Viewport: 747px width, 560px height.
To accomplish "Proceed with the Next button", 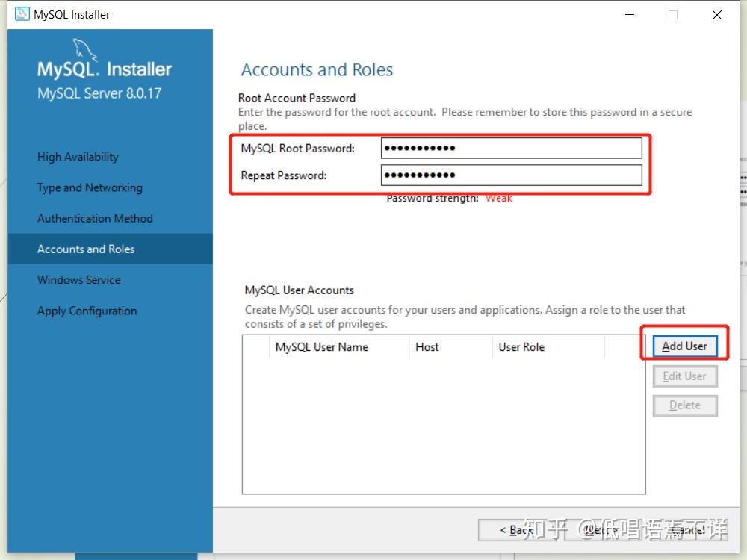I will 601,530.
